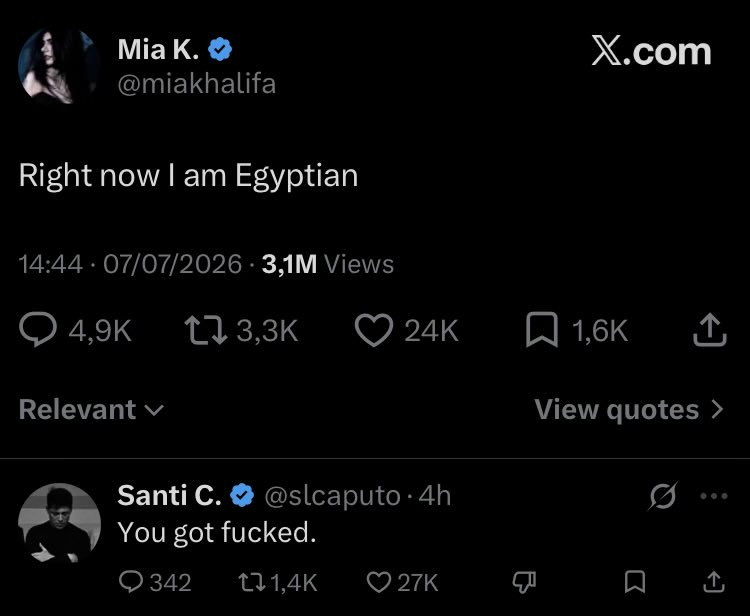Bookmark the main post with 1,6K saves
Viewport: 750px width, 616px height.
tap(541, 330)
